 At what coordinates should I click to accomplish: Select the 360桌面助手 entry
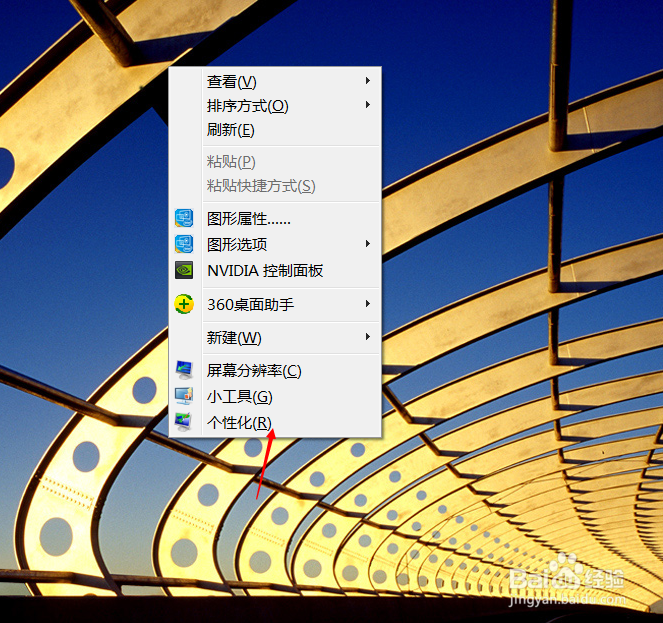point(275,304)
